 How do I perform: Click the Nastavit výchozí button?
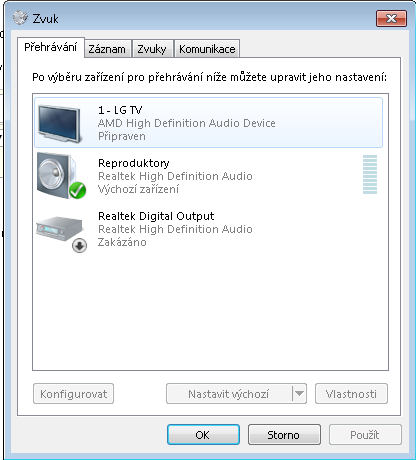pyautogui.click(x=229, y=394)
